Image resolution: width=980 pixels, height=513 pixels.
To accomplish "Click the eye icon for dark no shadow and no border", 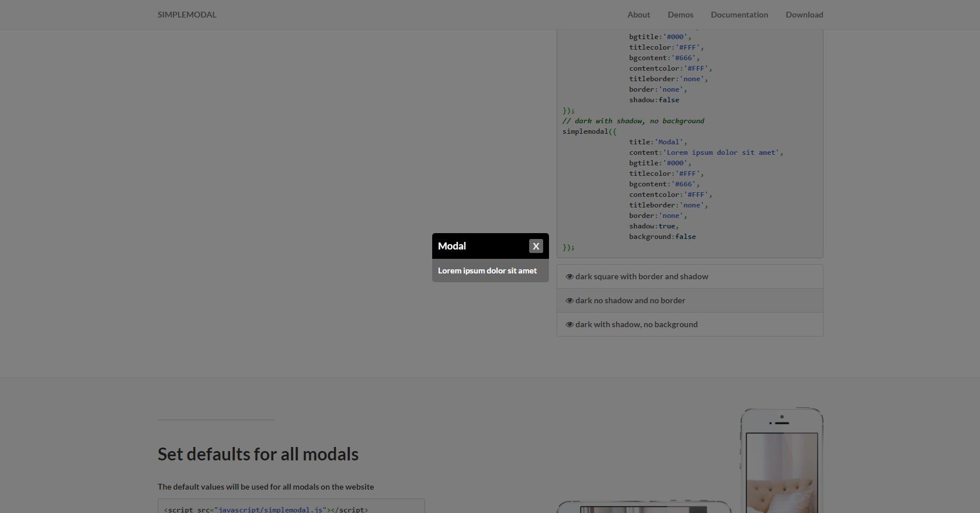I will click(569, 300).
